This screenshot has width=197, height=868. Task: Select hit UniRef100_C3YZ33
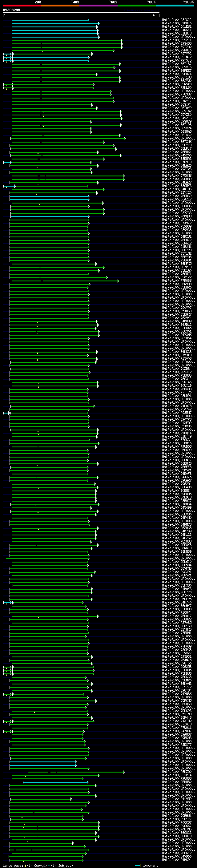coord(177,213)
